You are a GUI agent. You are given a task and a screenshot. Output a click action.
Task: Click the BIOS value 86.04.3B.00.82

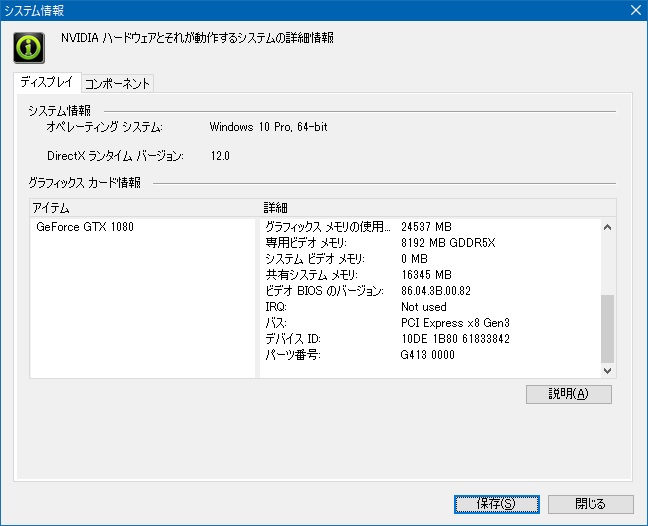(x=436, y=291)
